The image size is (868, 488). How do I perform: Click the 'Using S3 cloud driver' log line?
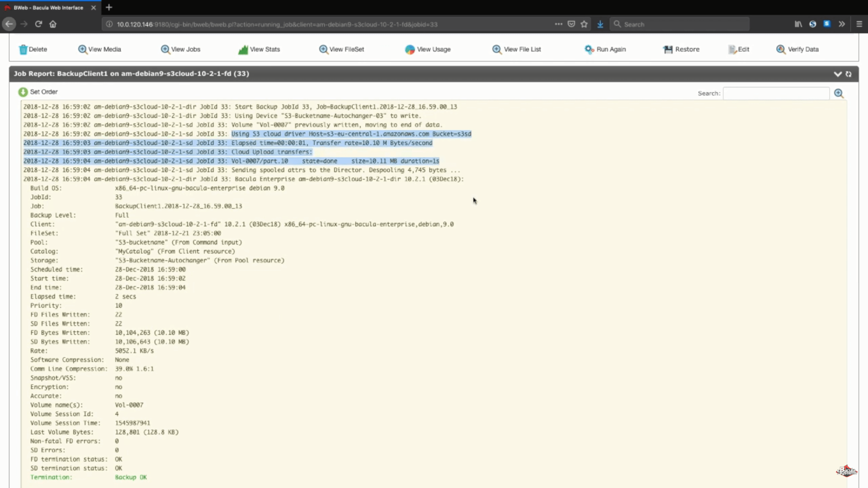(x=351, y=134)
